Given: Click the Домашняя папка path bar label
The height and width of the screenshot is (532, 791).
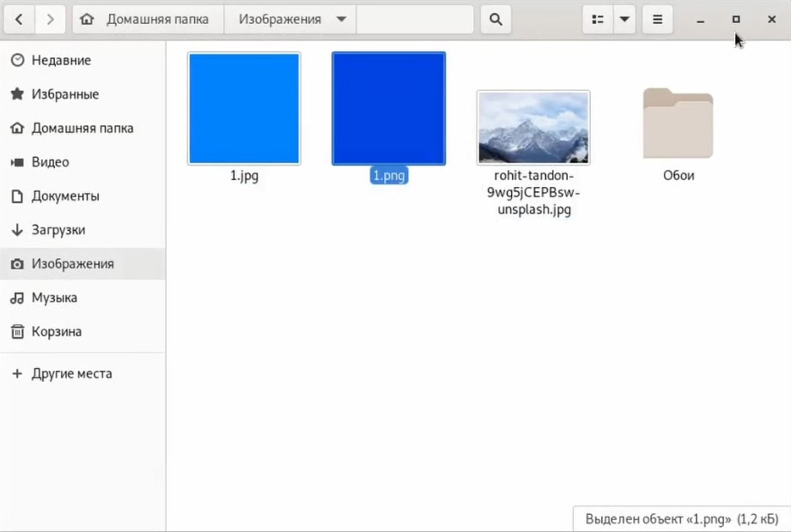Looking at the screenshot, I should pyautogui.click(x=157, y=19).
